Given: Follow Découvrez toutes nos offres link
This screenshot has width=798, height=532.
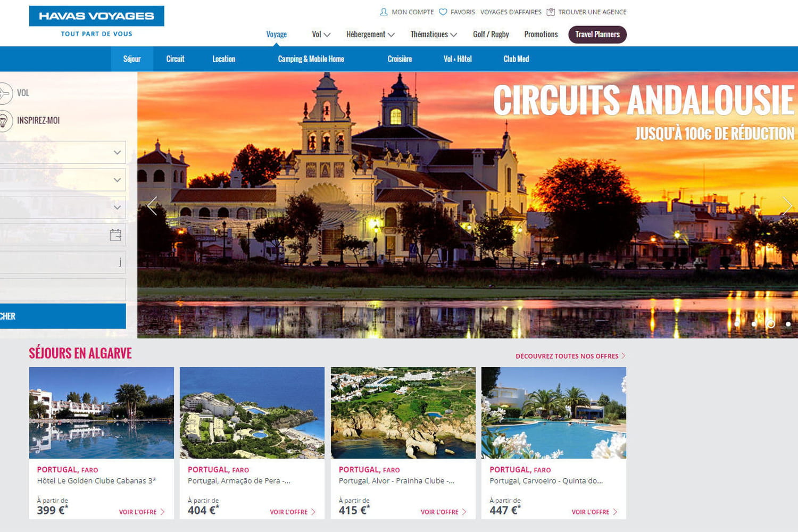Looking at the screenshot, I should (x=570, y=356).
